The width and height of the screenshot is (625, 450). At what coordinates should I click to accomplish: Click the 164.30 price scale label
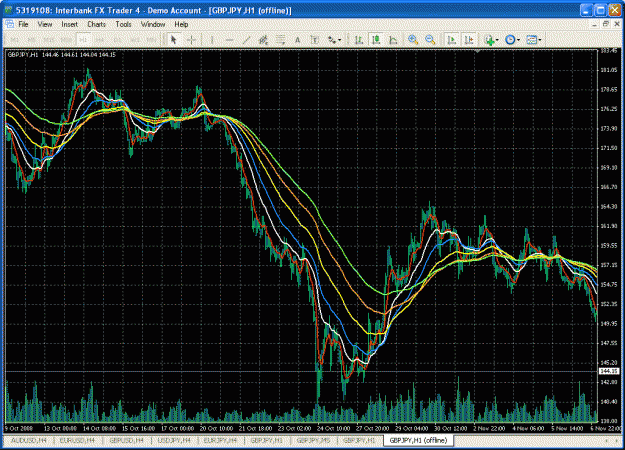coord(609,206)
